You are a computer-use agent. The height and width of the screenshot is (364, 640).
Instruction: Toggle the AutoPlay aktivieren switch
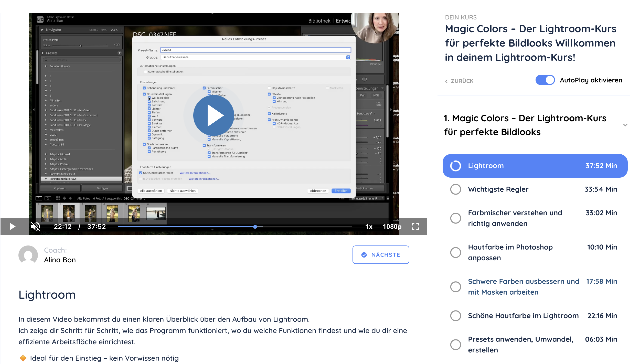[x=545, y=80]
